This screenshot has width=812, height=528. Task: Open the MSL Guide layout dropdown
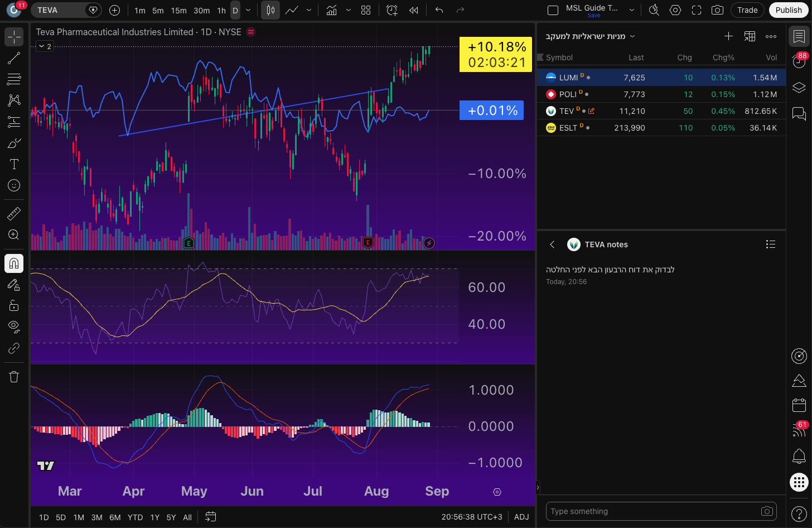click(631, 10)
